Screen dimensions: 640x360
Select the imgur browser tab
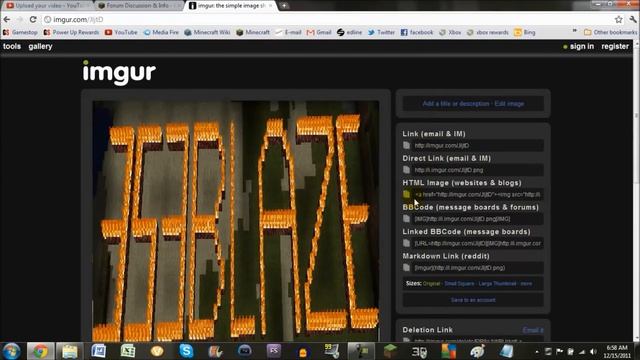231,6
